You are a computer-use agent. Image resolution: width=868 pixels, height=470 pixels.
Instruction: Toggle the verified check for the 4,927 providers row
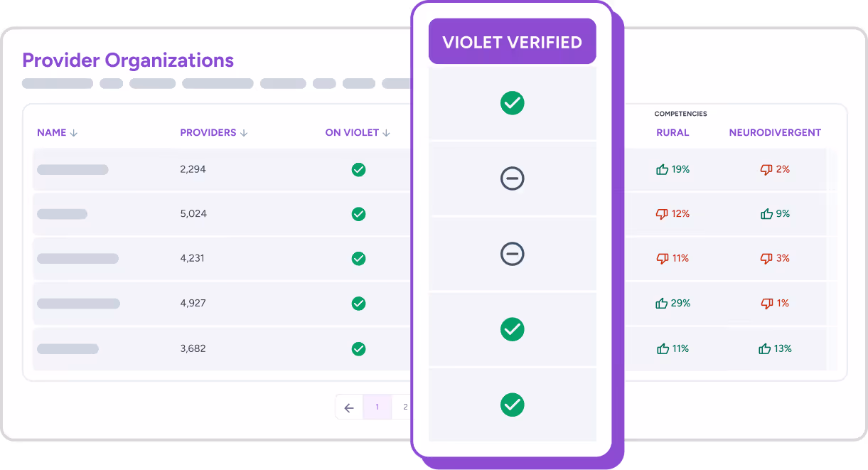358,303
